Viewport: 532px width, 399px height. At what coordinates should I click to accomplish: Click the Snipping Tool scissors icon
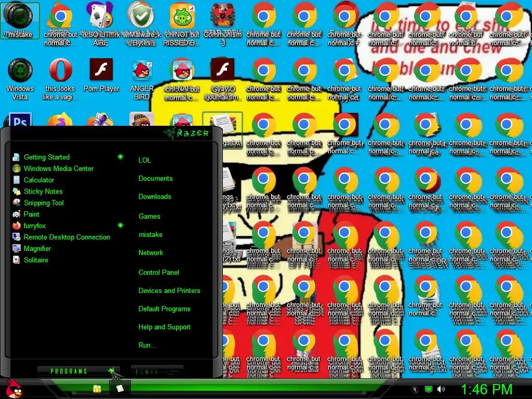pyautogui.click(x=16, y=203)
